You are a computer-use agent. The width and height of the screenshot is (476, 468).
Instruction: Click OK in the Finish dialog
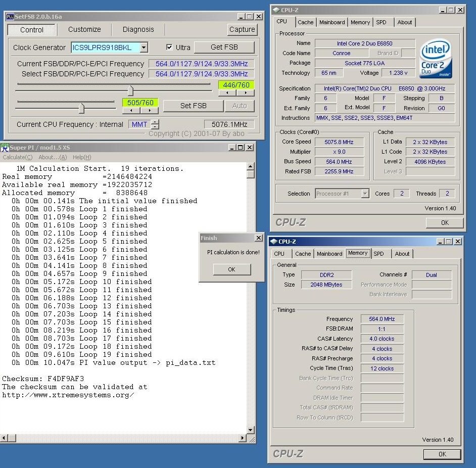231,269
